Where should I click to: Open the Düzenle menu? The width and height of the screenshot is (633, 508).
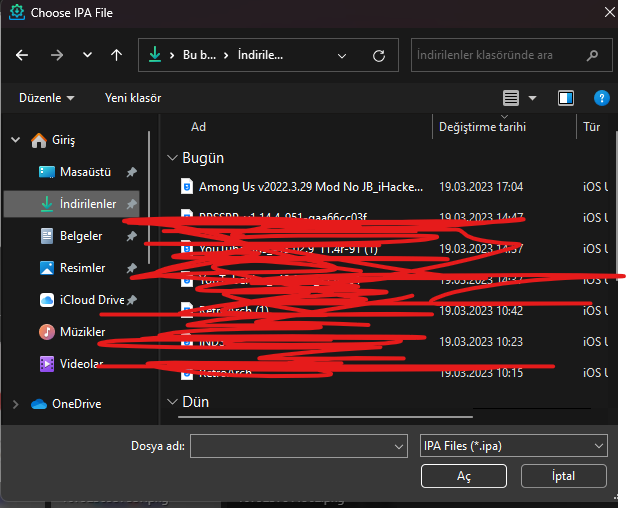click(46, 98)
